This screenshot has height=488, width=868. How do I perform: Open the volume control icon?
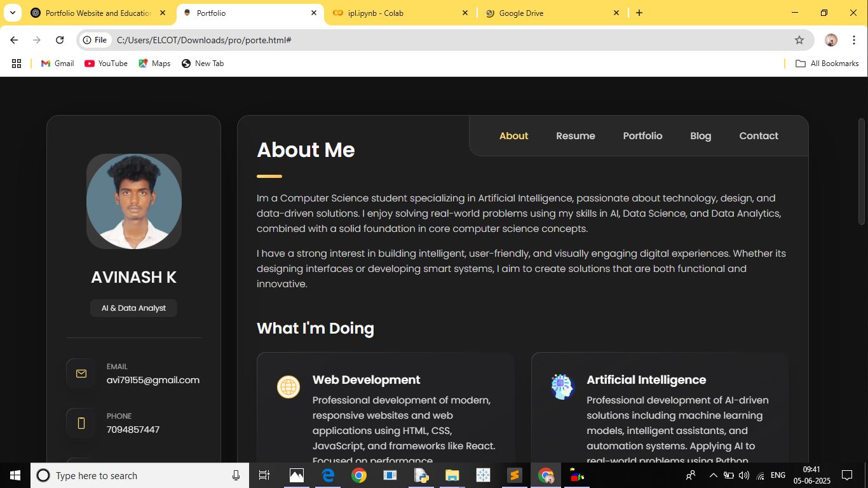coord(744,475)
